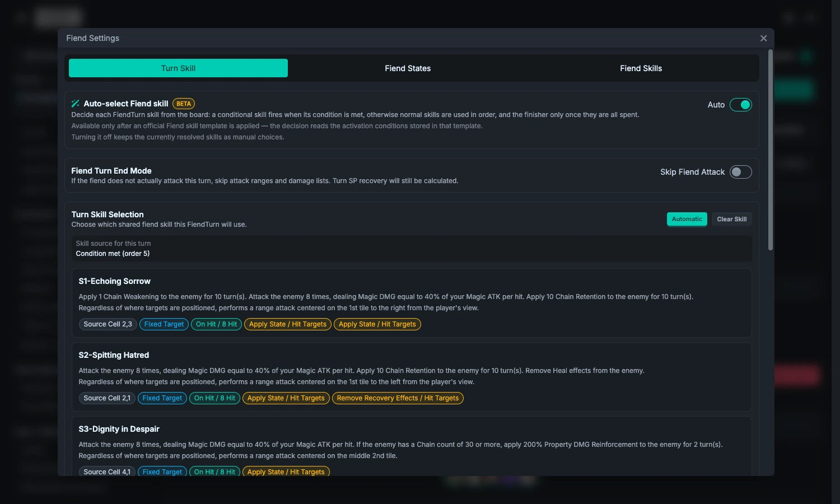Viewport: 840px width, 504px height.
Task: Click the Remove Recovery Effects / Hit Targets tag
Action: pyautogui.click(x=398, y=398)
